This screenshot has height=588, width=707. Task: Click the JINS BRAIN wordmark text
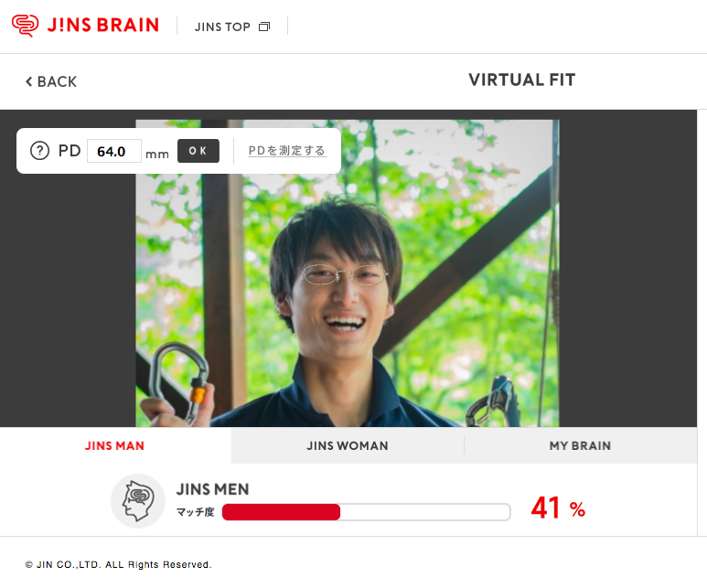[x=103, y=26]
